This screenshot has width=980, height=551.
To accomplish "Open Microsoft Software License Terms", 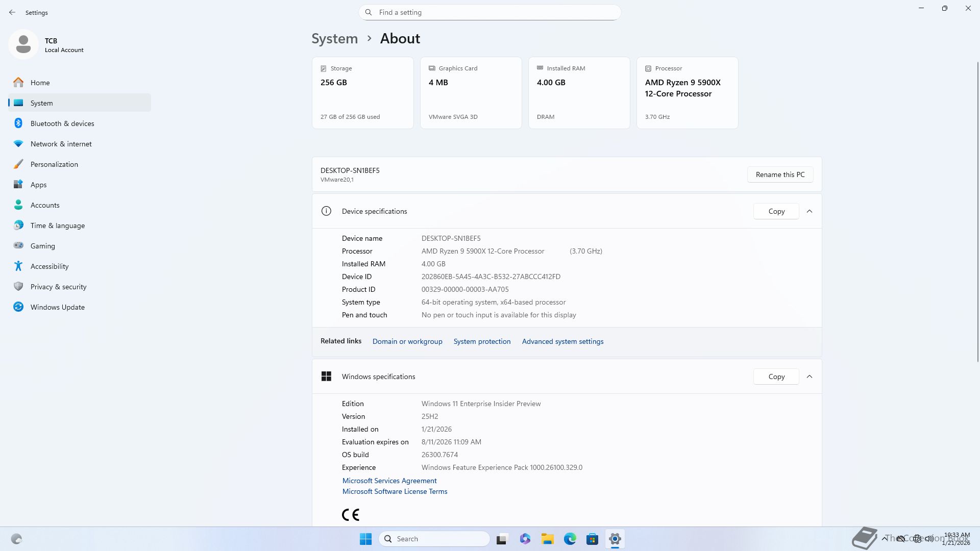I will point(395,491).
